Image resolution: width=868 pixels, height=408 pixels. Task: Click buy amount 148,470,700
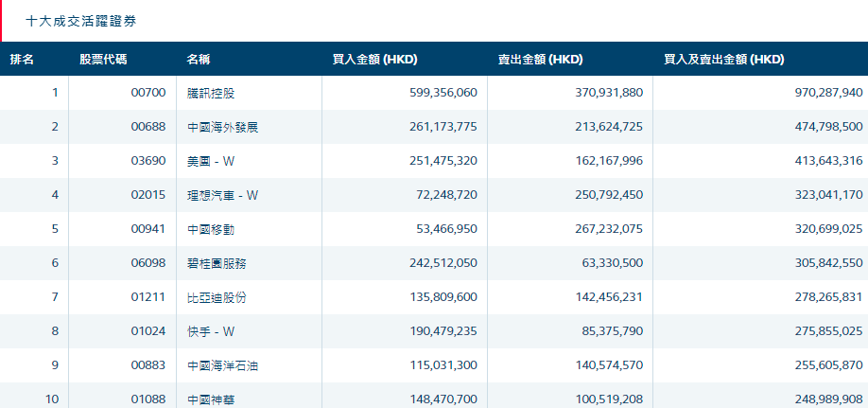443,399
